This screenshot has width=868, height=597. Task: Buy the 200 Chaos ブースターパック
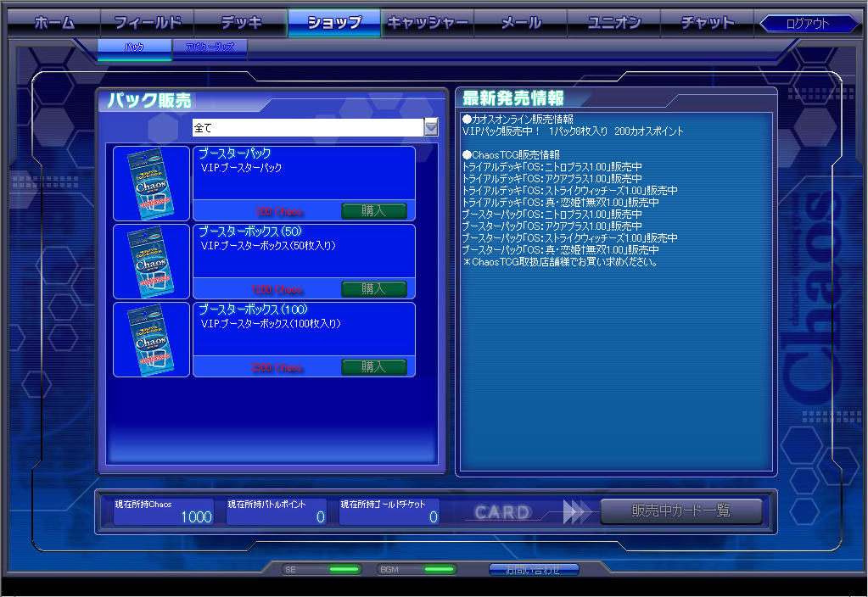(x=373, y=211)
